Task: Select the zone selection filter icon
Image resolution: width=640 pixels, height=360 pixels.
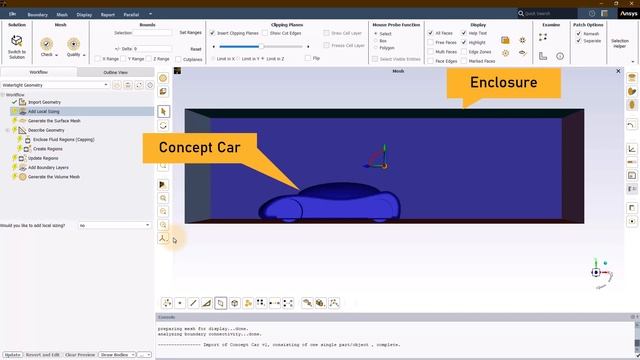Action: [x=221, y=303]
